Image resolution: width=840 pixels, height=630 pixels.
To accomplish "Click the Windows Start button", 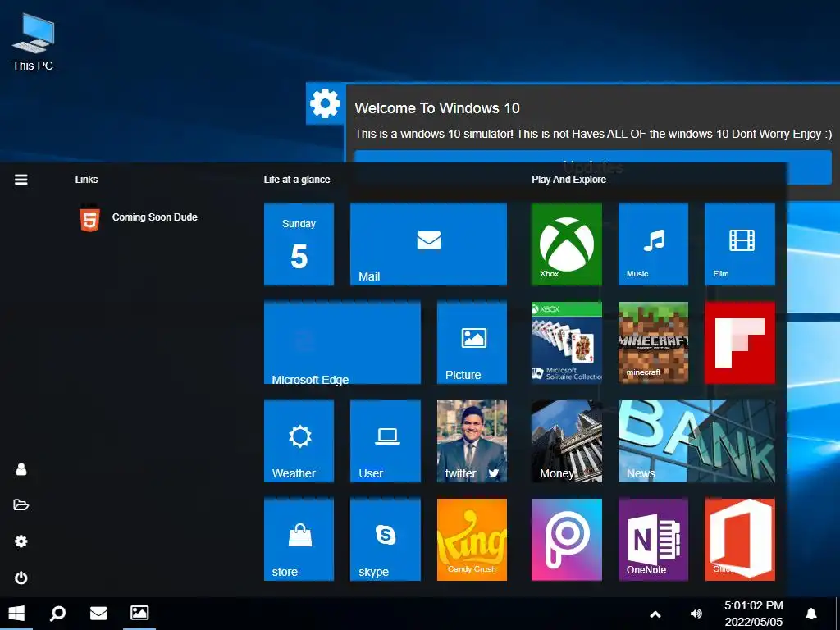I will click(16, 614).
